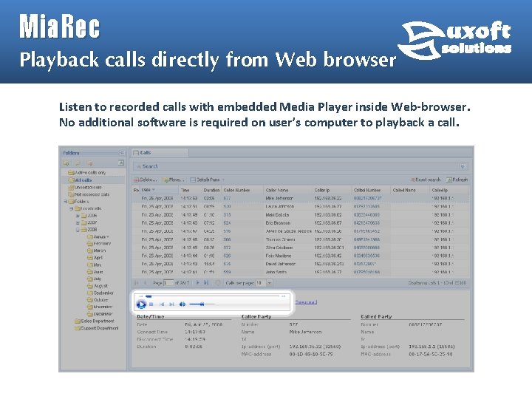532x399 pixels.
Task: Expand the 2007 folder node
Action: click(78, 222)
